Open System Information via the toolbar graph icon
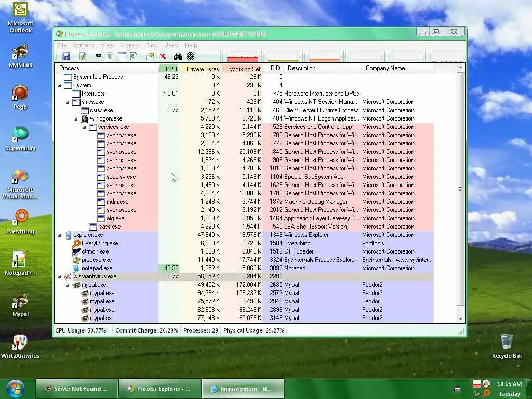 tap(98, 56)
